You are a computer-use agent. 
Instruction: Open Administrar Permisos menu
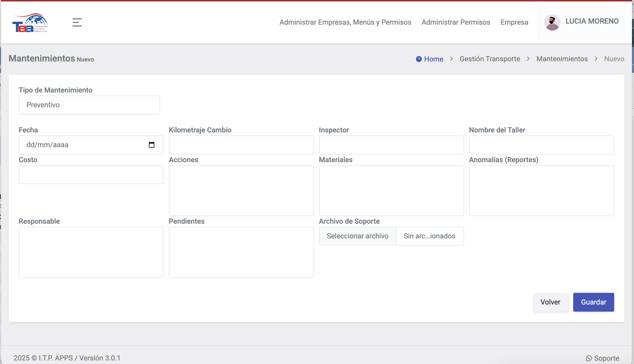coord(456,22)
